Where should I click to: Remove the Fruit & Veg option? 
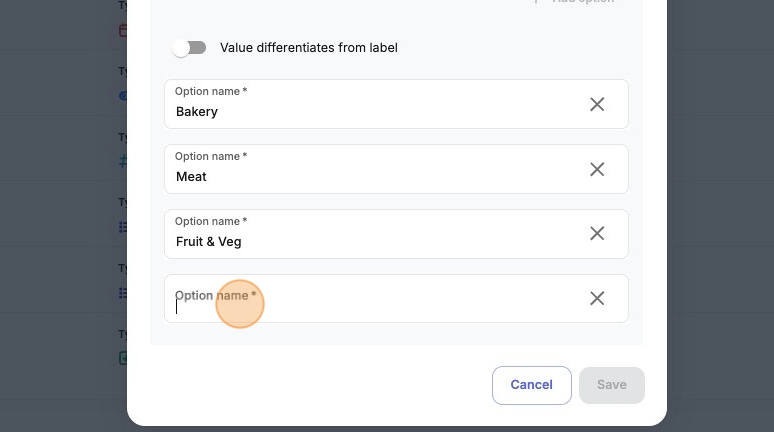click(x=597, y=234)
